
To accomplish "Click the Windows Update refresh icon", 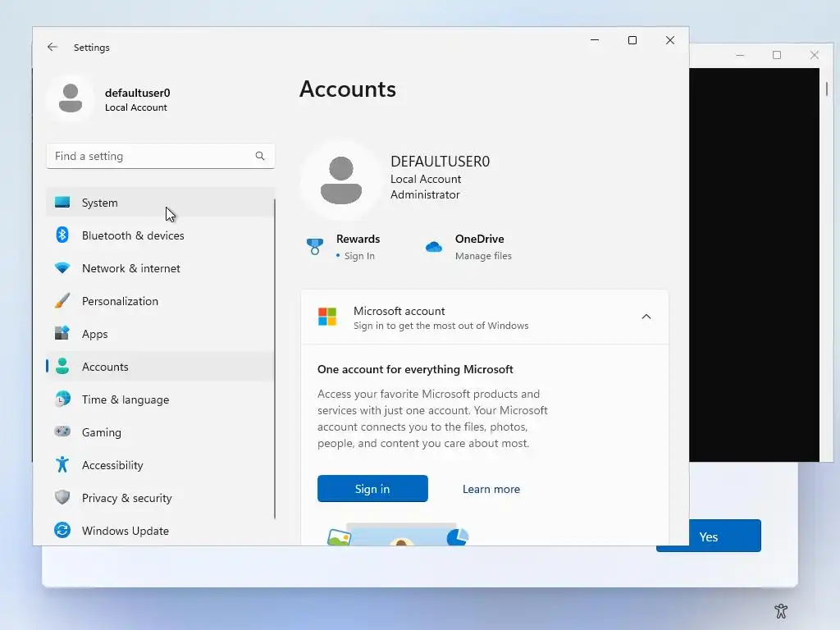I will coord(62,531).
